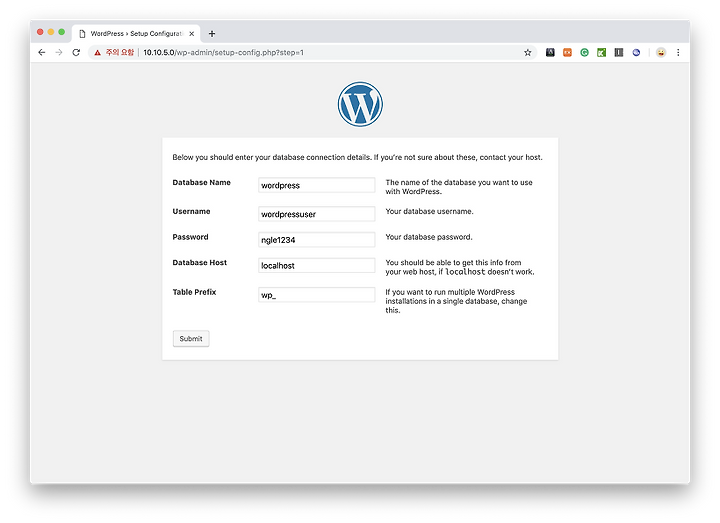Reload the page with the refresh icon

(76, 53)
